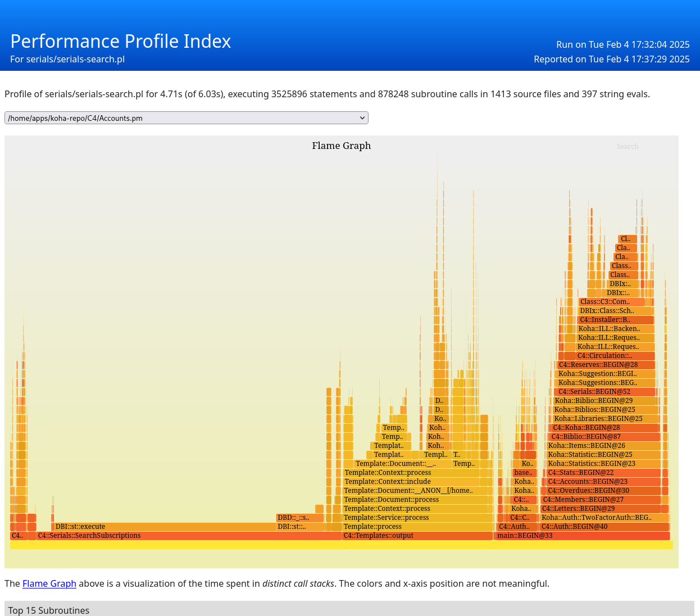700x616 pixels.
Task: Click the Top 15 Subroutines section header
Action: pyautogui.click(x=48, y=610)
